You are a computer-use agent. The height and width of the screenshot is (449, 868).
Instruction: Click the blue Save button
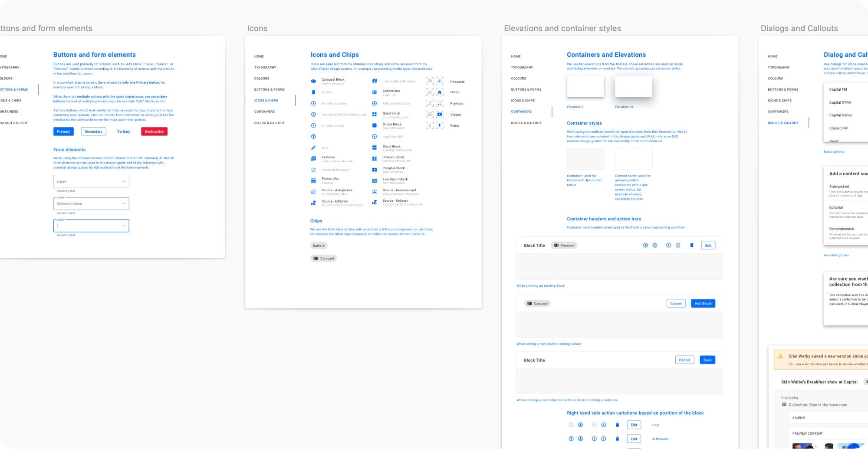click(707, 360)
